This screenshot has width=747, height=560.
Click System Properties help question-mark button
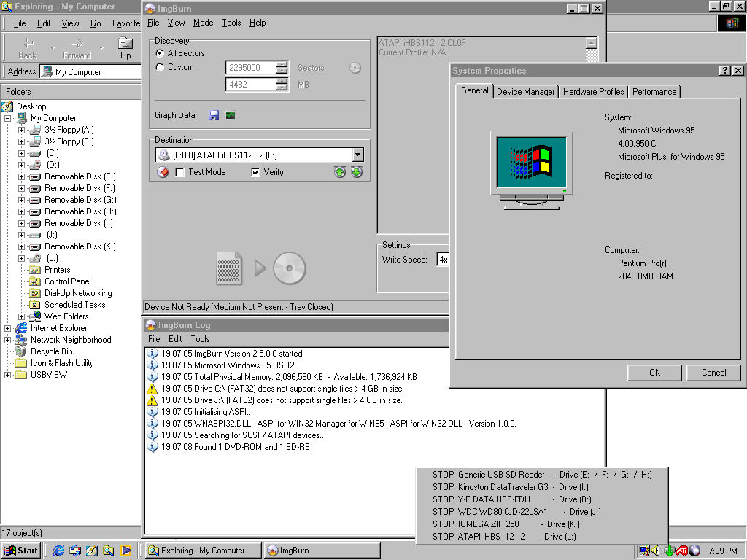(x=724, y=71)
